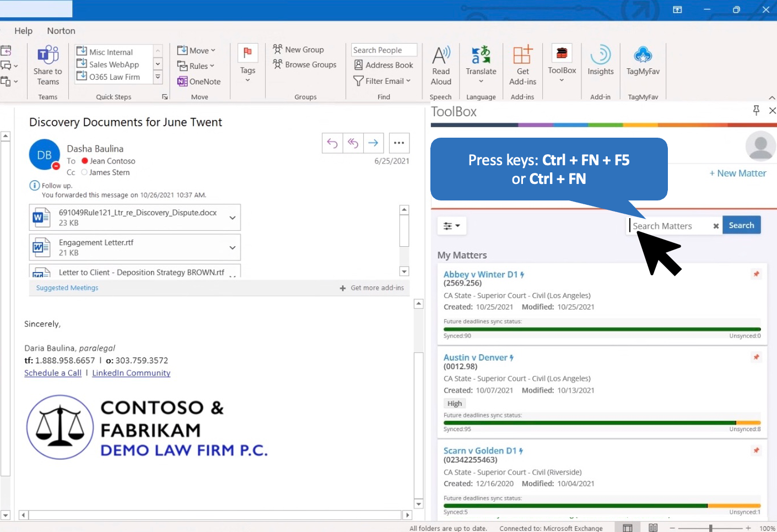Open the Help tab

pos(23,31)
